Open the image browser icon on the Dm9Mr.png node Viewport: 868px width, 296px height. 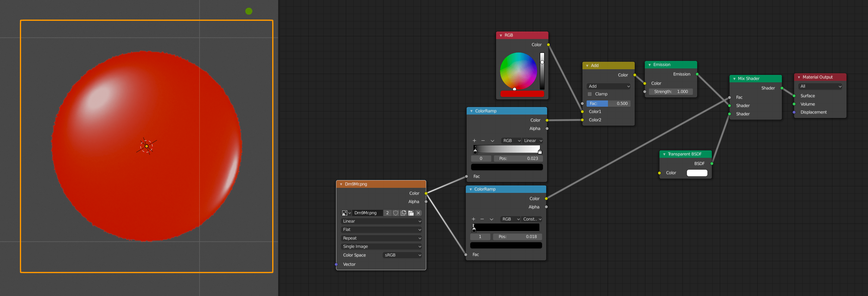(345, 213)
